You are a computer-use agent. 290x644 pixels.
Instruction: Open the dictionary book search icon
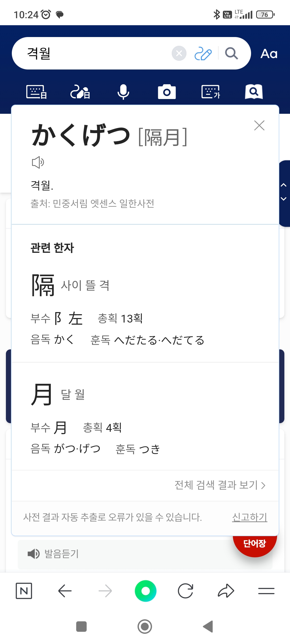pos(254,92)
